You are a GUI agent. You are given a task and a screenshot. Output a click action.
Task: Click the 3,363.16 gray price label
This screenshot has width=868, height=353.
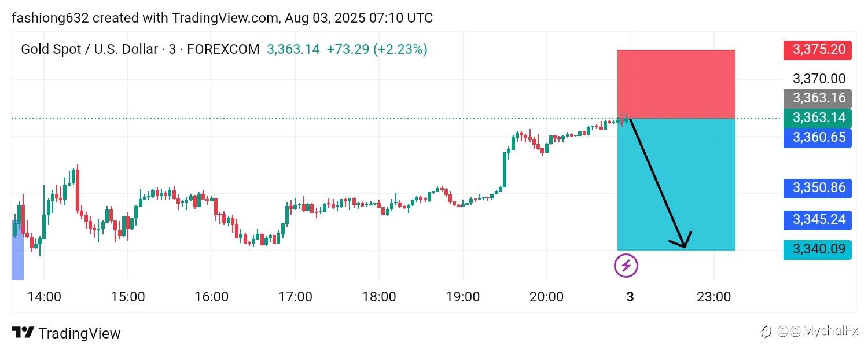[818, 98]
